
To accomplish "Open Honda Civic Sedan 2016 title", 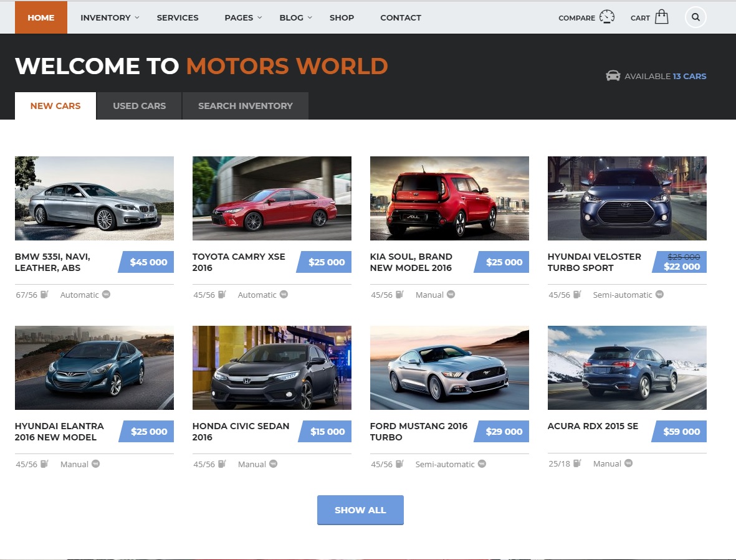I will pyautogui.click(x=241, y=432).
